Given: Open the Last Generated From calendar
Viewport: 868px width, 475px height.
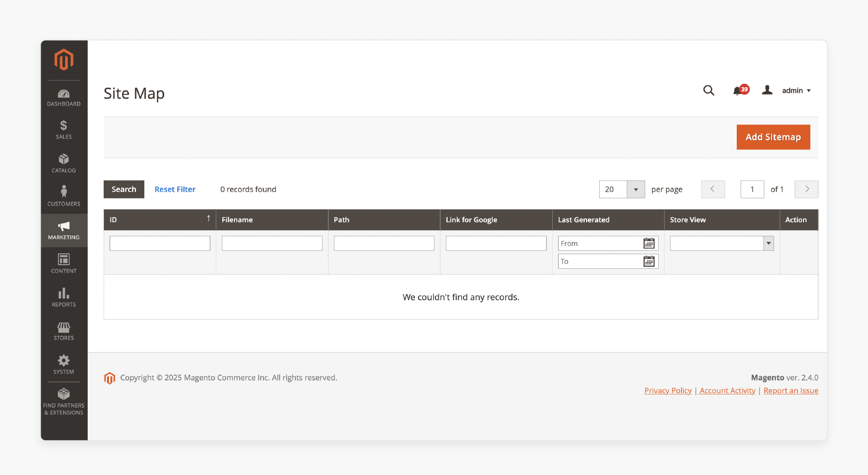Looking at the screenshot, I should 649,244.
